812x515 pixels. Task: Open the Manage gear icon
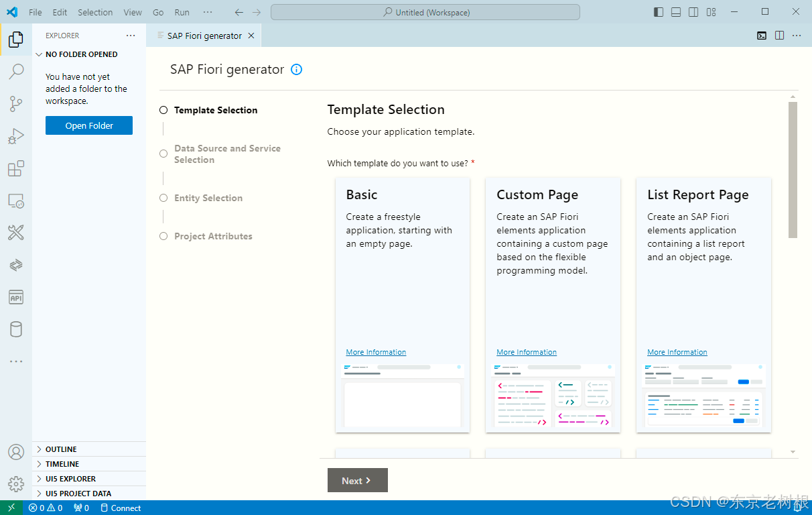(16, 483)
